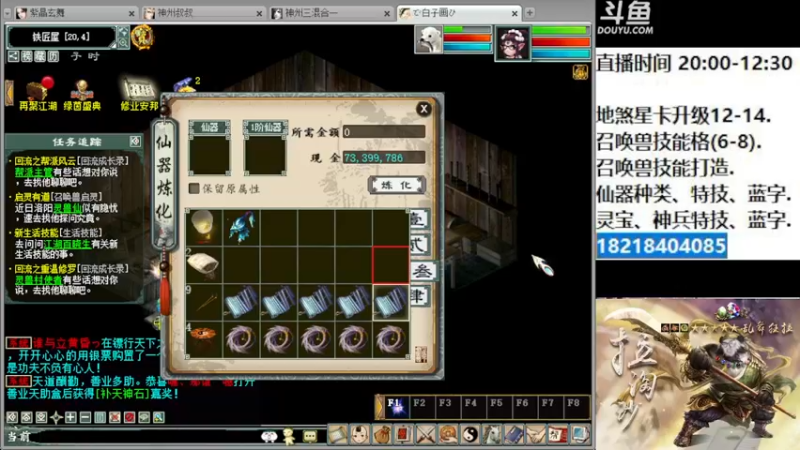Select the blue feathered armor item
Image resolution: width=800 pixels, height=450 pixels.
click(x=241, y=227)
